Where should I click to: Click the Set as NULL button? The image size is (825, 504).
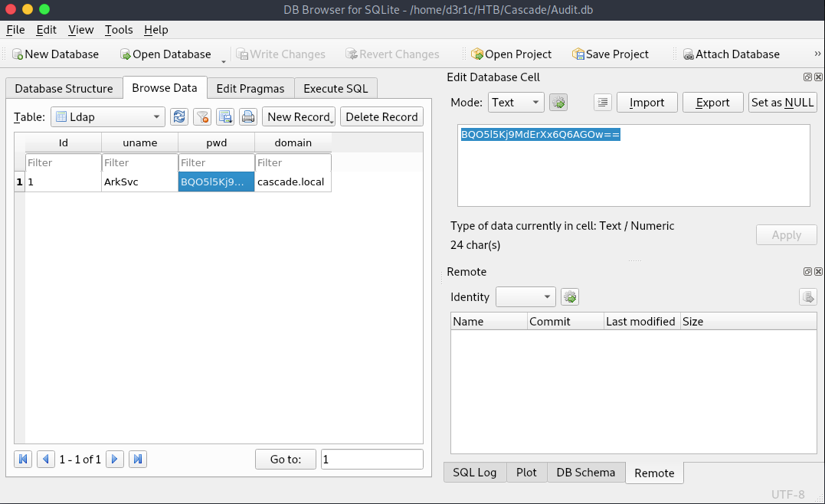click(x=783, y=103)
